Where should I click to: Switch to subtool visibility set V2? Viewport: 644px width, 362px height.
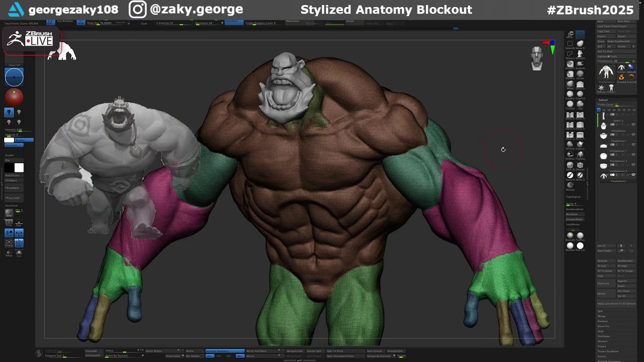click(604, 110)
